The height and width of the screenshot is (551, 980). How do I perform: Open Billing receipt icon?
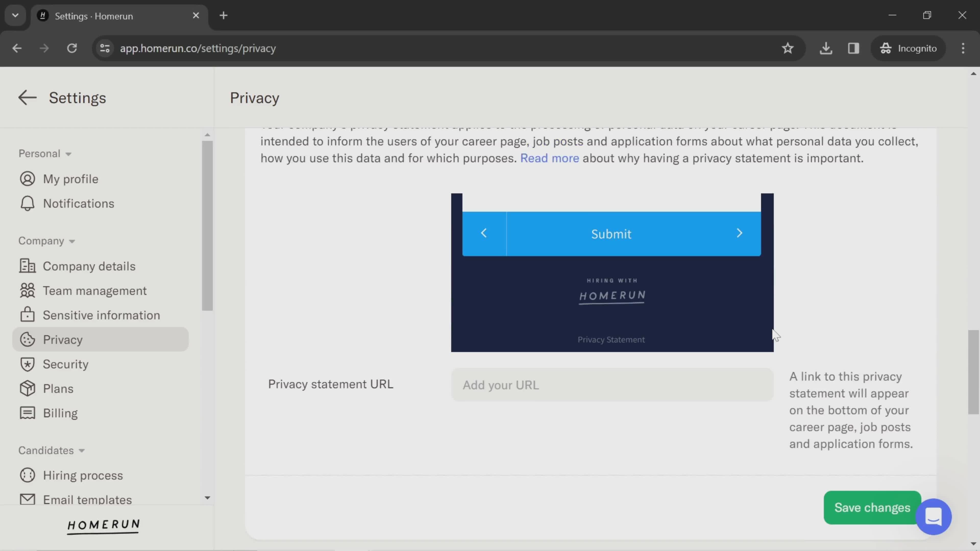[27, 413]
